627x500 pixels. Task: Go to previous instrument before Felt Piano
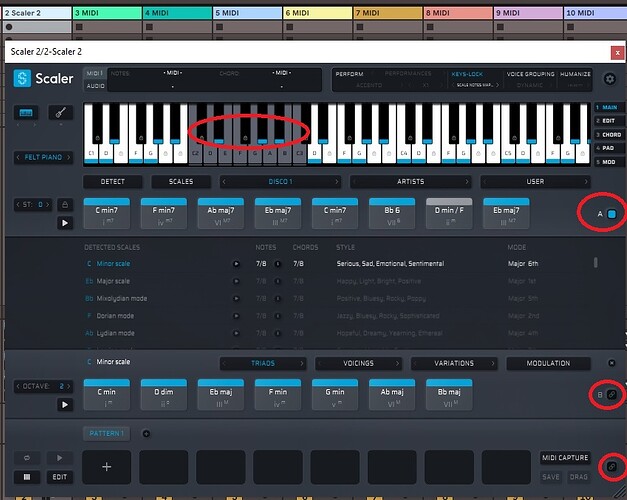tap(18, 157)
